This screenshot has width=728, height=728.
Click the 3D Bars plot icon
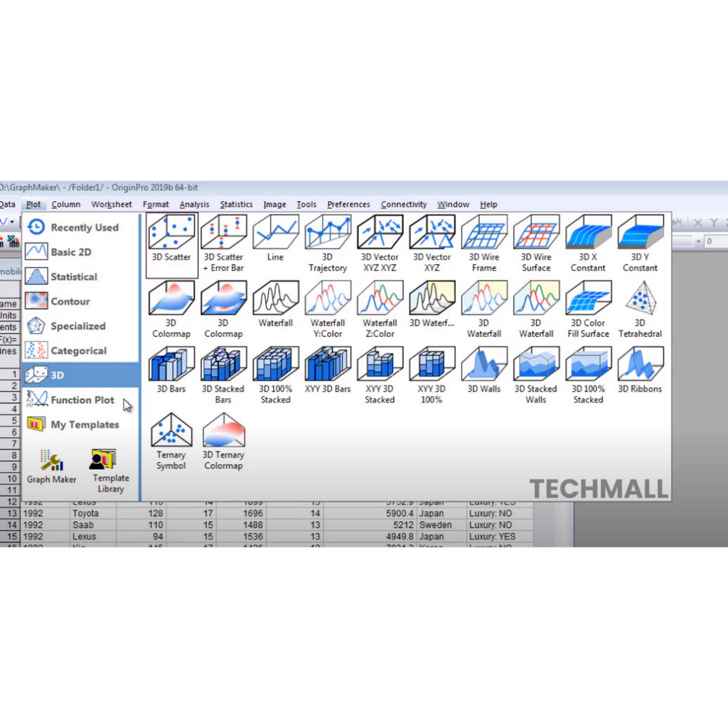point(171,364)
